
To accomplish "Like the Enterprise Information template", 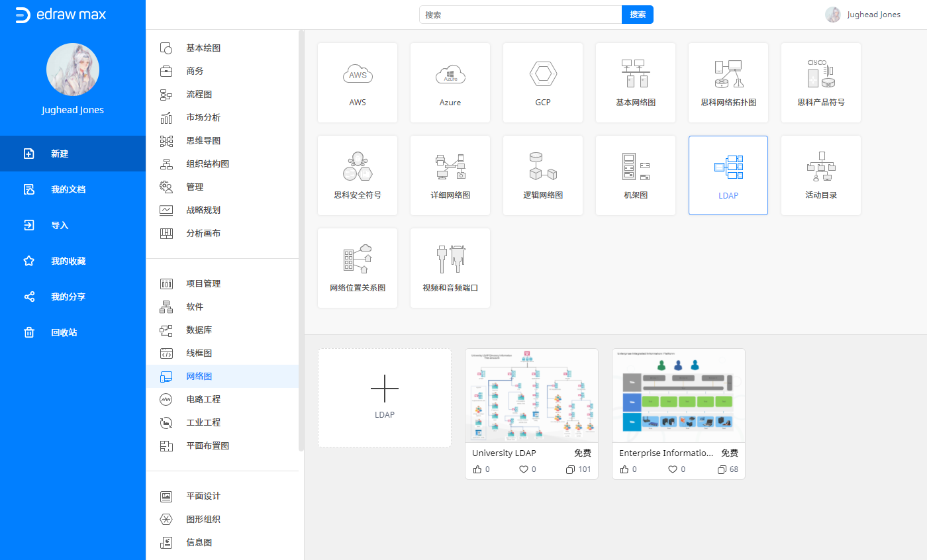I will click(624, 469).
